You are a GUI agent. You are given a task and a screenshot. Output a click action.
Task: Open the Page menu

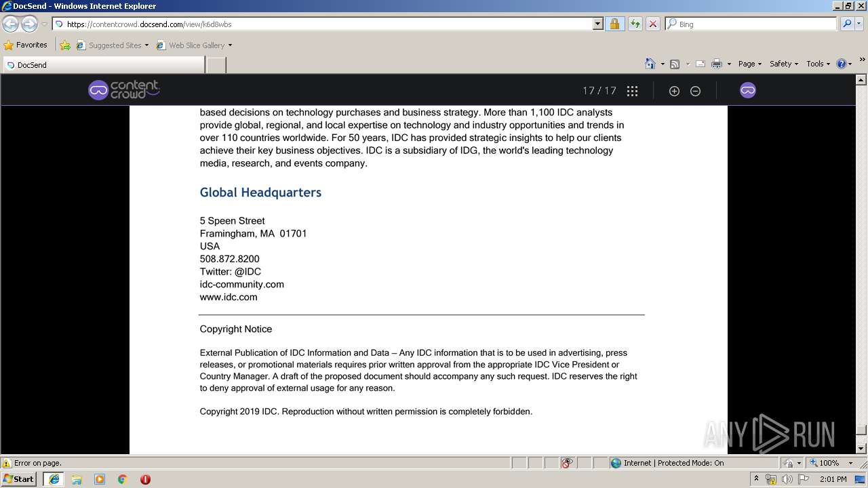click(x=749, y=64)
